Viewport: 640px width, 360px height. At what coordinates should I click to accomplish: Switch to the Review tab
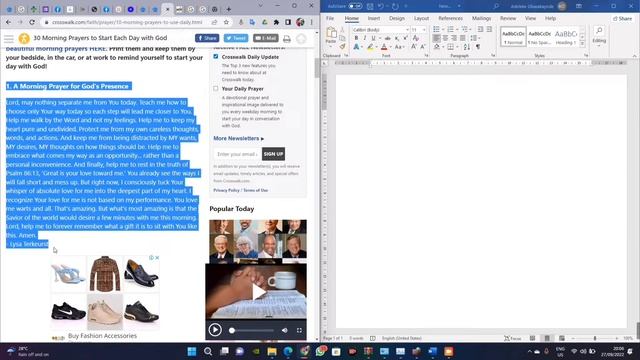[x=508, y=18]
